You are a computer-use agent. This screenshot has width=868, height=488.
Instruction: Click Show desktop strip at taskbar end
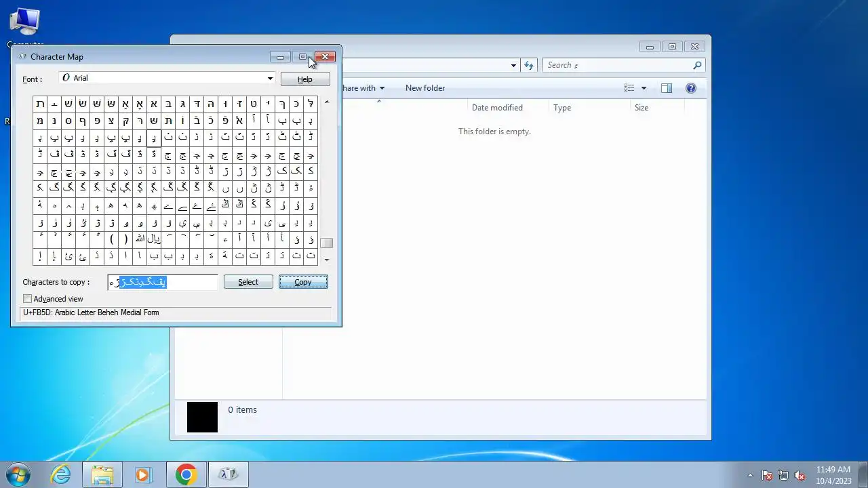863,474
